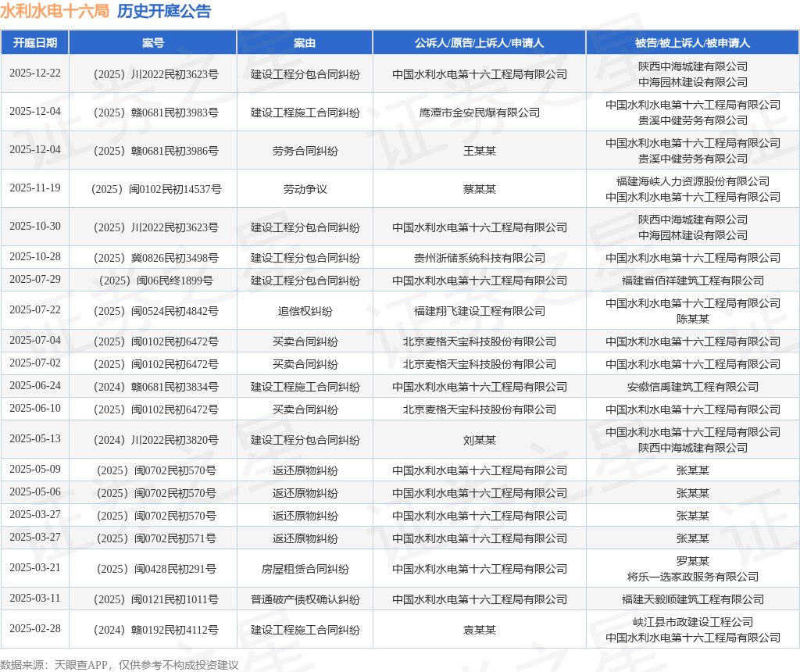
Task: Select case number 闽0524民初4842号
Action: pyautogui.click(x=156, y=311)
